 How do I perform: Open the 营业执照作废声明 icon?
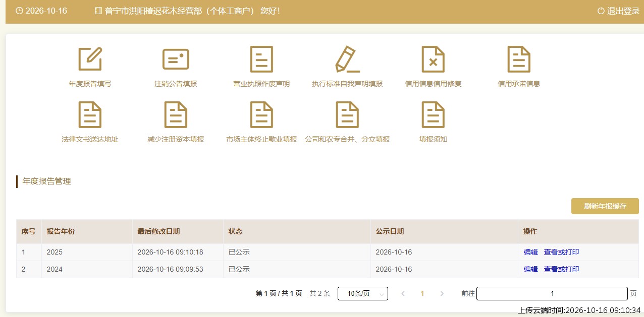[261, 59]
